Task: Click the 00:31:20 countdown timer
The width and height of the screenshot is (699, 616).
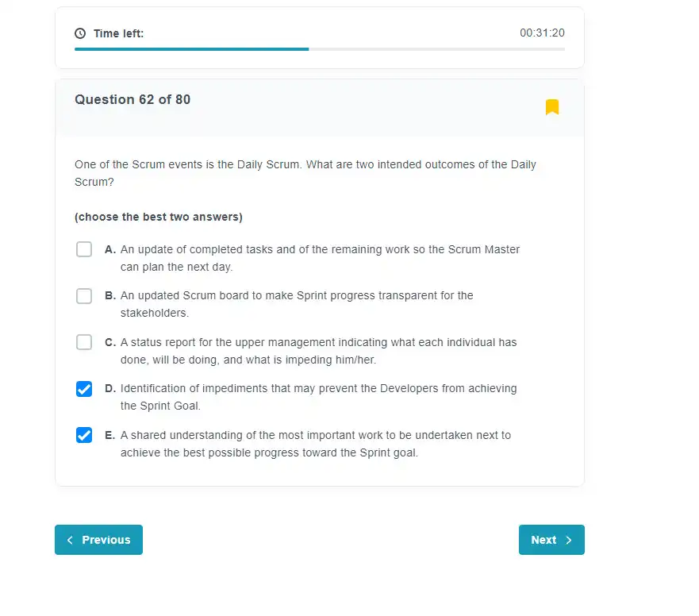Action: (x=542, y=33)
